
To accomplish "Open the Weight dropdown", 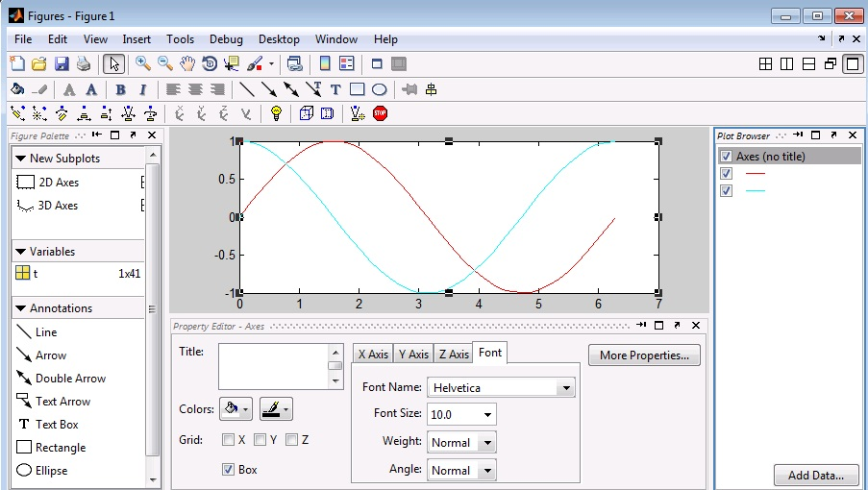I will [487, 442].
